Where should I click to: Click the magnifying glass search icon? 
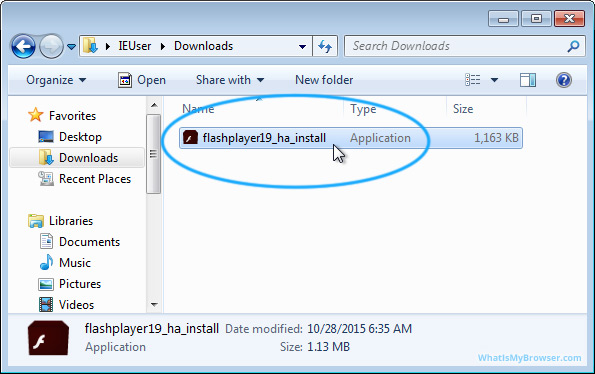pyautogui.click(x=573, y=46)
